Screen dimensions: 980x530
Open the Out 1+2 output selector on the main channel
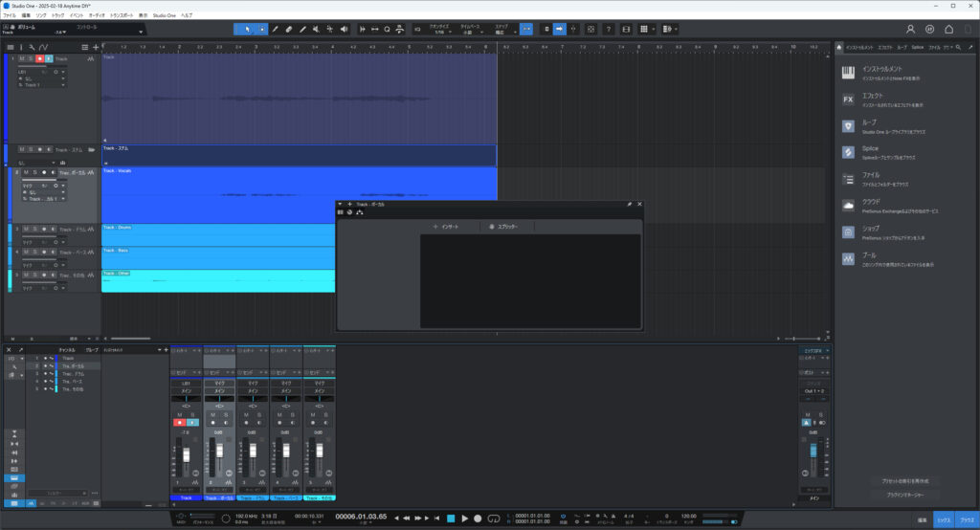(x=813, y=391)
